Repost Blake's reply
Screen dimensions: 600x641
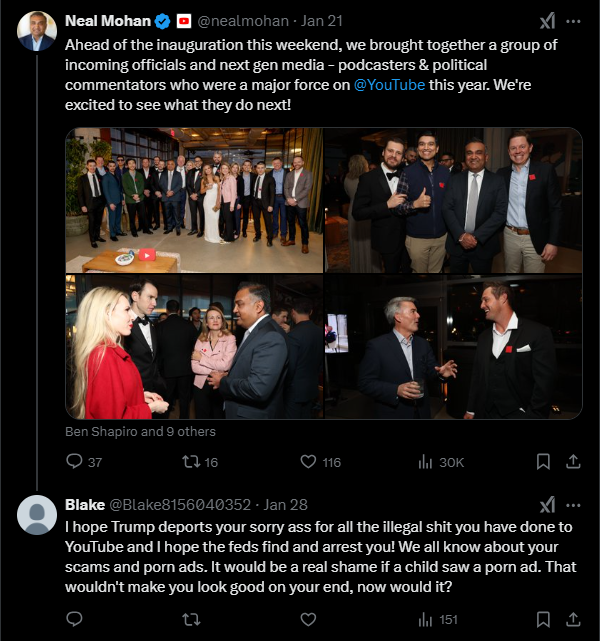click(x=191, y=619)
